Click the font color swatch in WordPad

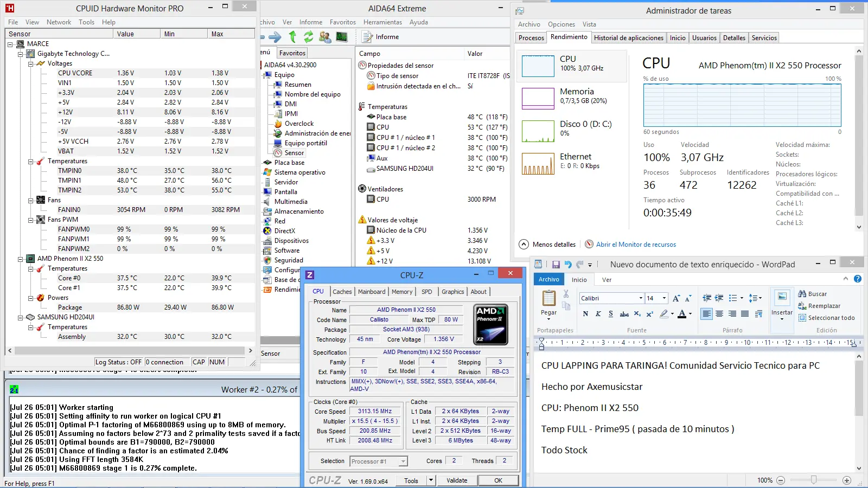point(682,314)
